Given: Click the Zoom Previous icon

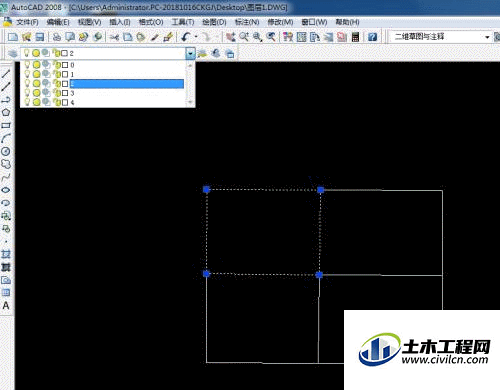Looking at the screenshot, I should click(x=271, y=37).
